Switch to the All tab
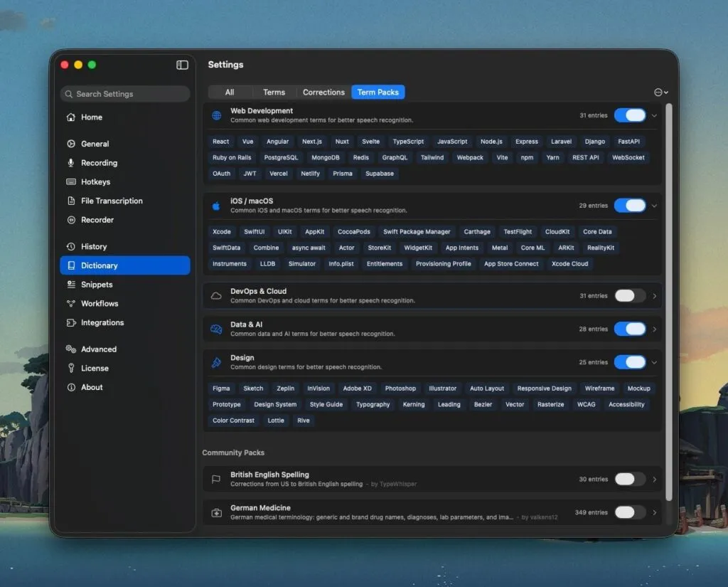Screen dimensions: 728x587 tap(230, 92)
